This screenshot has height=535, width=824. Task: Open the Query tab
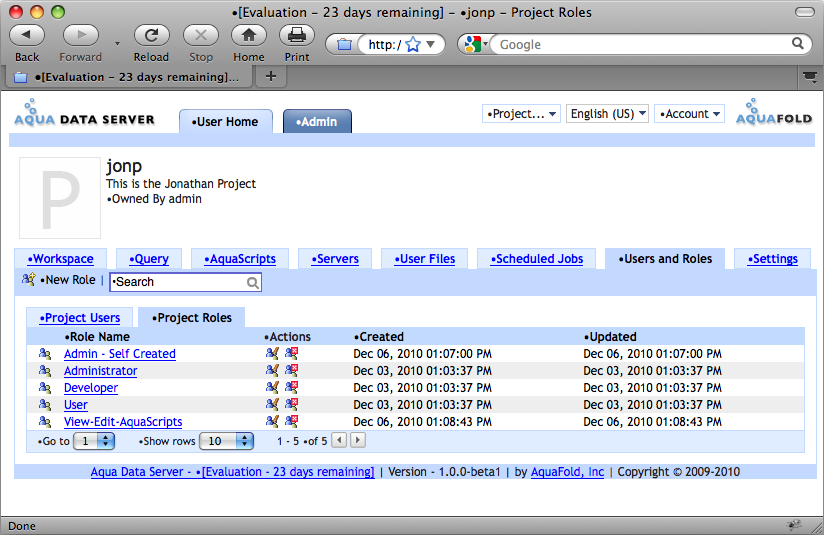point(149,259)
